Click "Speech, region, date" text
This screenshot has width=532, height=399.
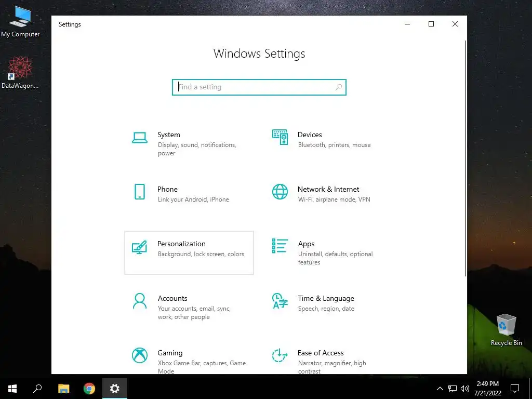(326, 309)
